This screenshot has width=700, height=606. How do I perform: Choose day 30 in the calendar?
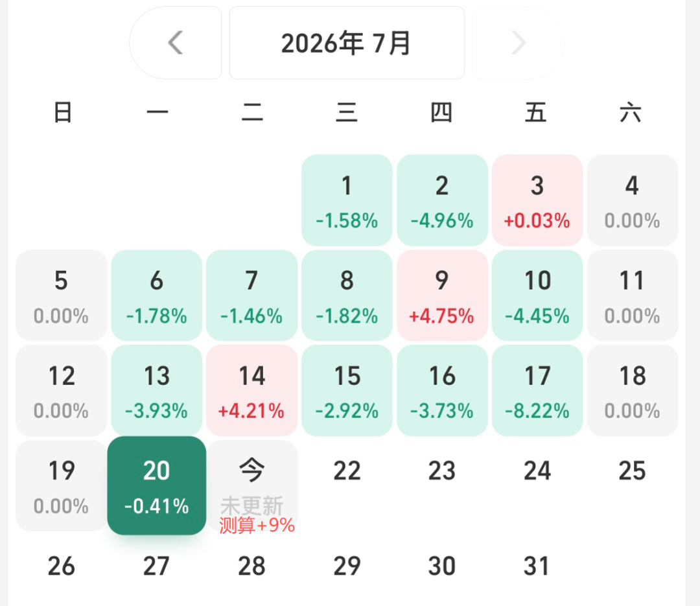coord(442,566)
